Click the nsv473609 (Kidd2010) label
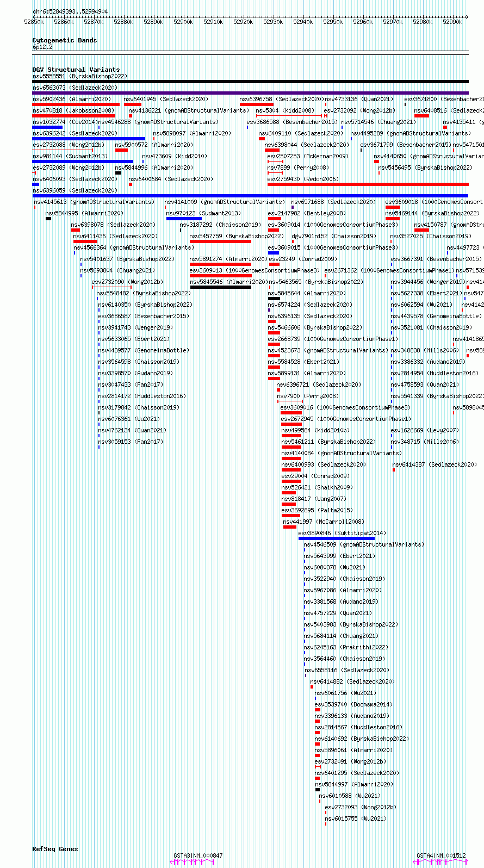The image size is (484, 868). 175,157
